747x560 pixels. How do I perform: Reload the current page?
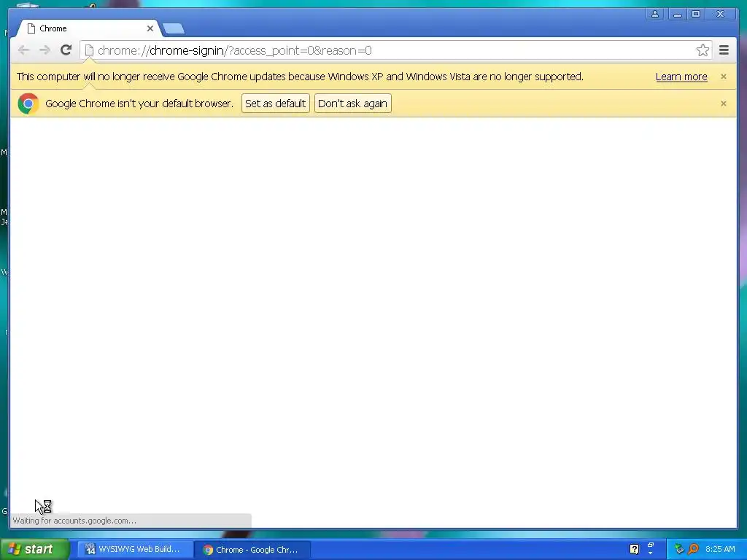(66, 50)
